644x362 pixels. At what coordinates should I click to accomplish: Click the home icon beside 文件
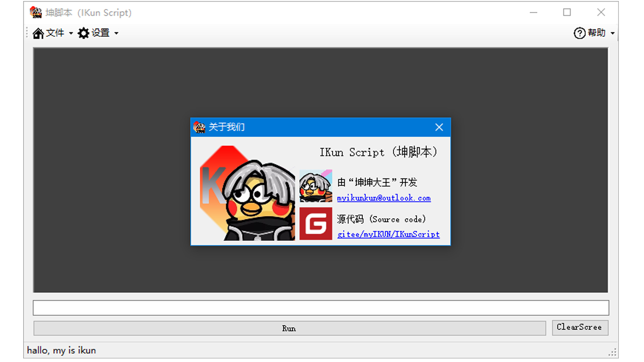click(x=38, y=33)
